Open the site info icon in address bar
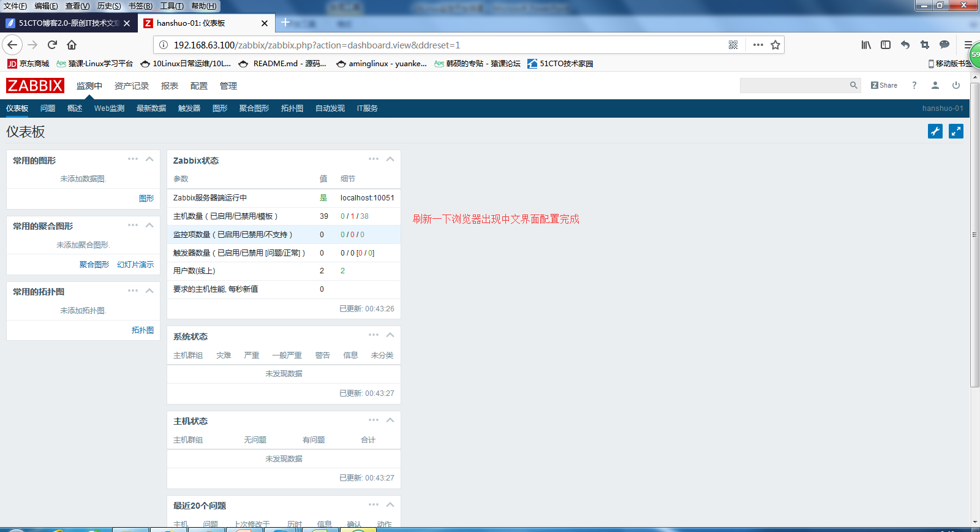980x532 pixels. [164, 45]
